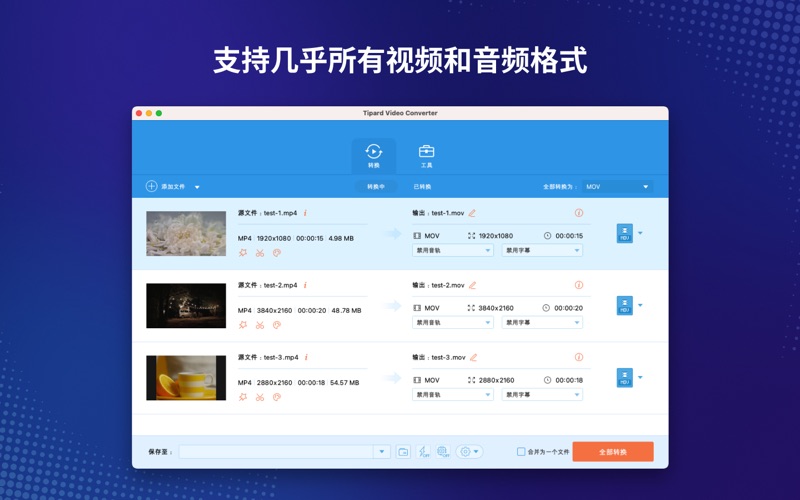Open enhance palette tool for test-2.mp4
Viewport: 800px width, 500px height.
tap(277, 325)
